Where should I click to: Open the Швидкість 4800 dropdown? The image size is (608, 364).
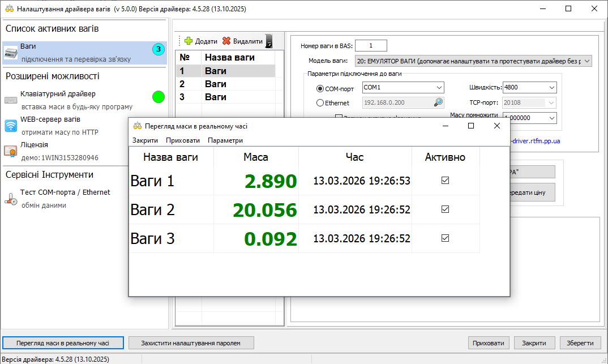tap(551, 88)
